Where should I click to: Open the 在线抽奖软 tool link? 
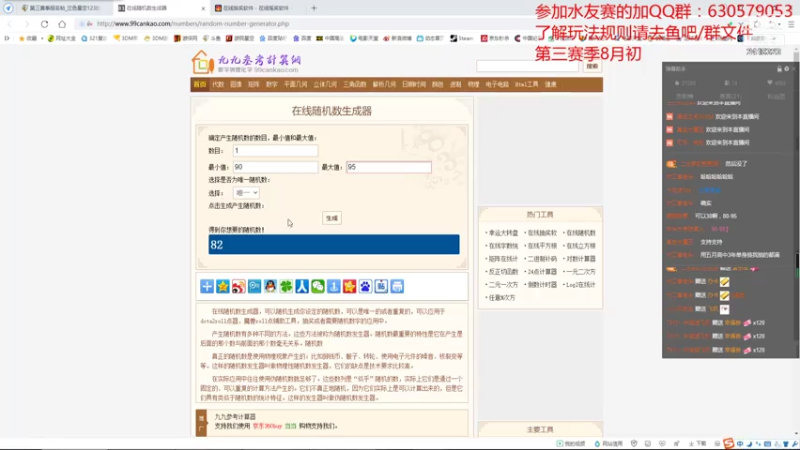point(541,233)
